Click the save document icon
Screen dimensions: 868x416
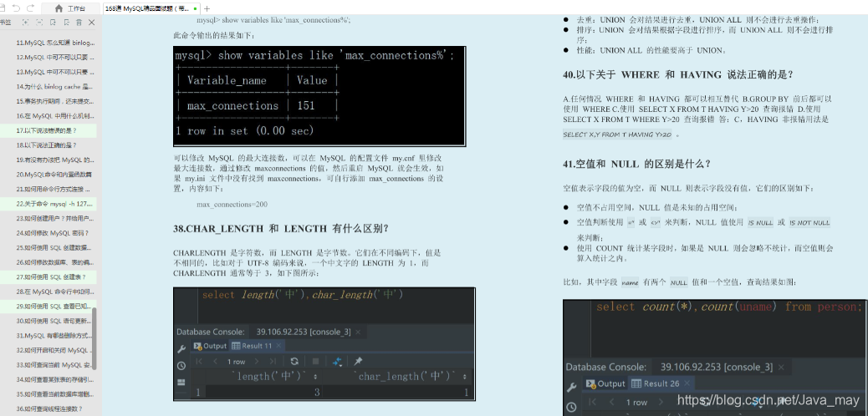click(3, 8)
